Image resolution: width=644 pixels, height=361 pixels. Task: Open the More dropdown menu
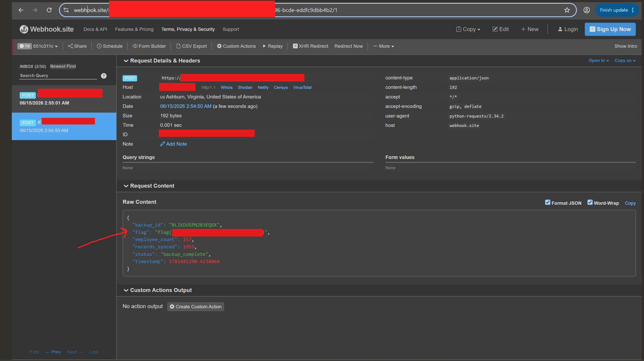click(384, 46)
